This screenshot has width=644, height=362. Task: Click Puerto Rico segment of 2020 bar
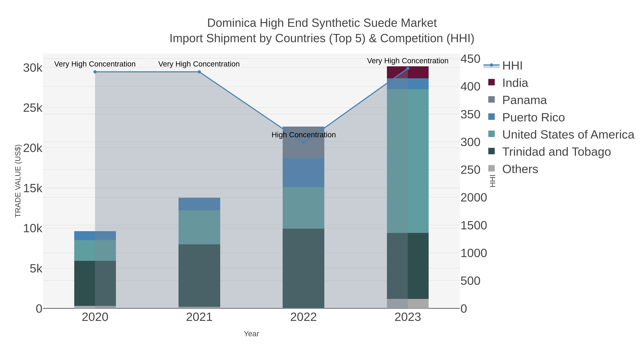point(95,236)
